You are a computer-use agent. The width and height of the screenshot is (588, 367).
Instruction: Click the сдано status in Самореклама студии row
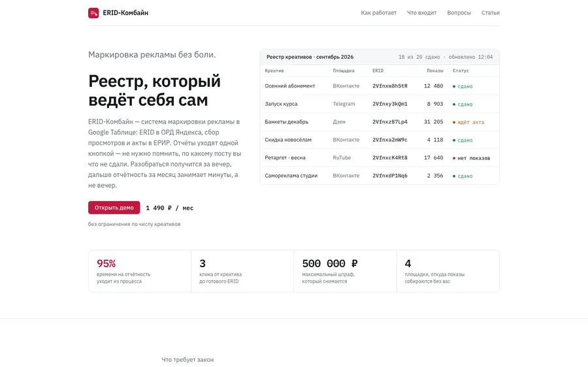click(x=463, y=176)
